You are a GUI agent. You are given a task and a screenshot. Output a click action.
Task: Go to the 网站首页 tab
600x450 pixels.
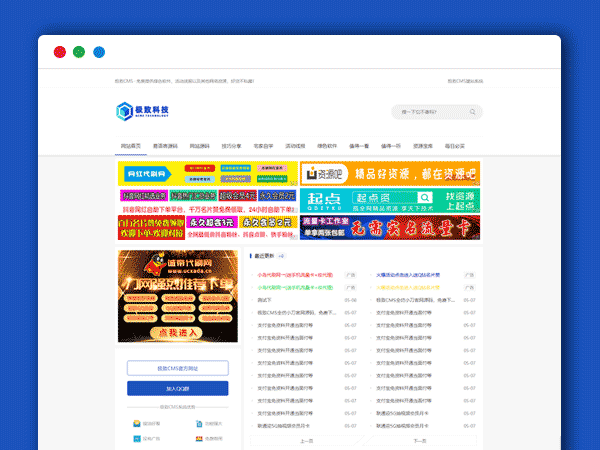[x=131, y=146]
